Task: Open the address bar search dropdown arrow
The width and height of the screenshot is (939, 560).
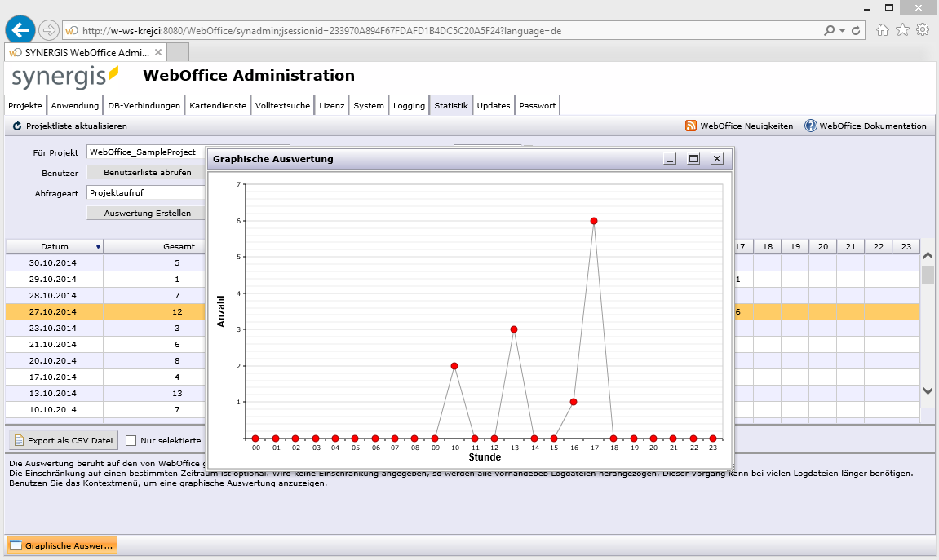Action: [x=842, y=31]
